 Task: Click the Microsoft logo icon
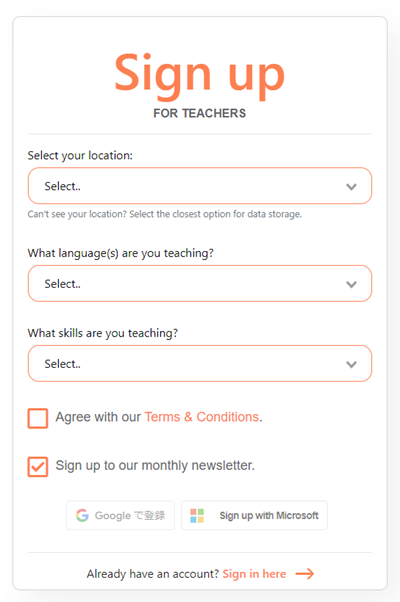[x=197, y=515]
